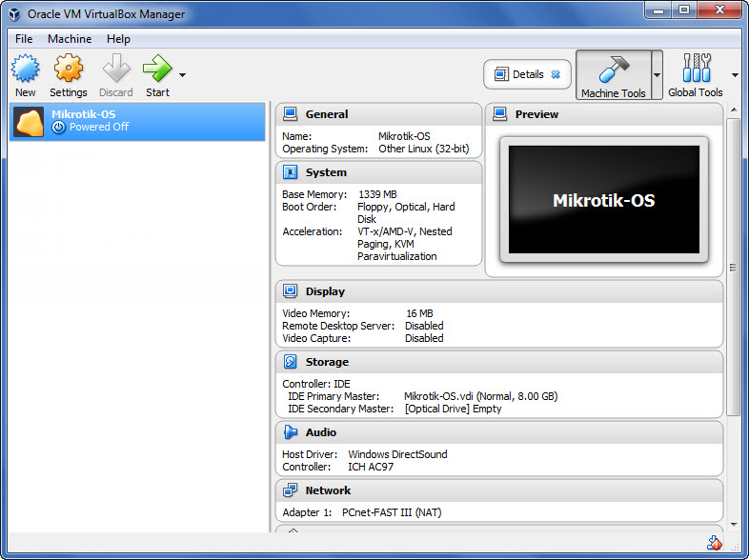
Task: Click the details pane scroll up arrow
Action: pos(734,110)
